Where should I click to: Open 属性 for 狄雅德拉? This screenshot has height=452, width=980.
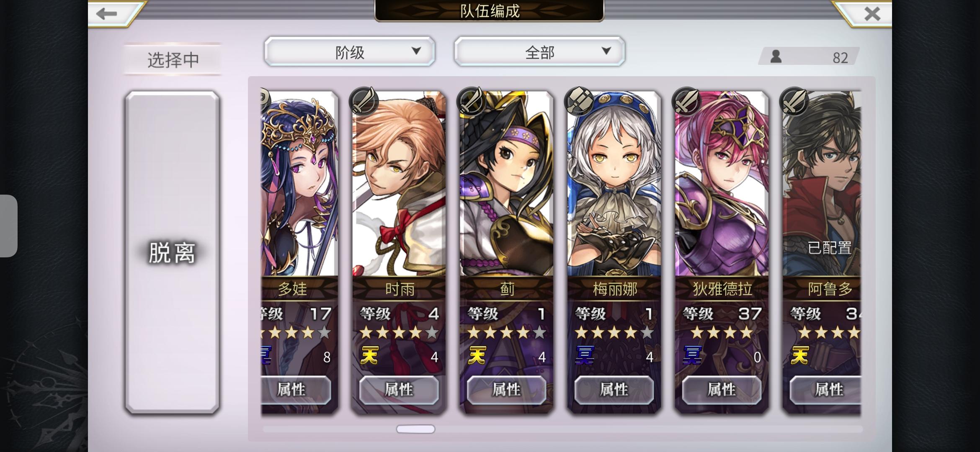pyautogui.click(x=722, y=390)
